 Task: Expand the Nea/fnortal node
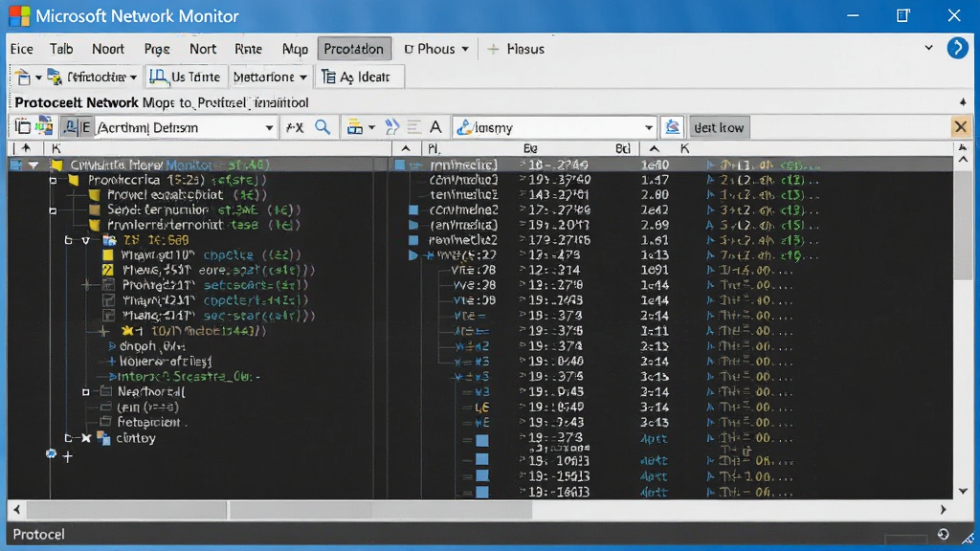(85, 392)
